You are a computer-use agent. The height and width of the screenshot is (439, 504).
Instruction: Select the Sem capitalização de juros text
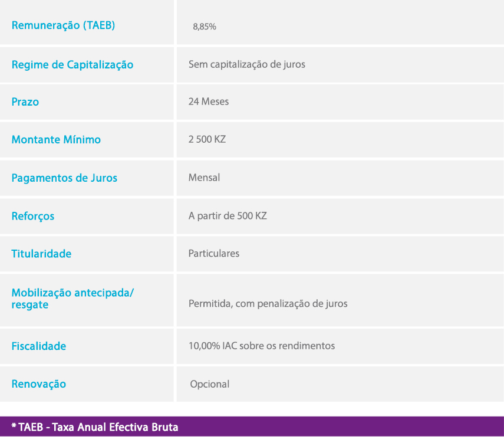pos(246,64)
